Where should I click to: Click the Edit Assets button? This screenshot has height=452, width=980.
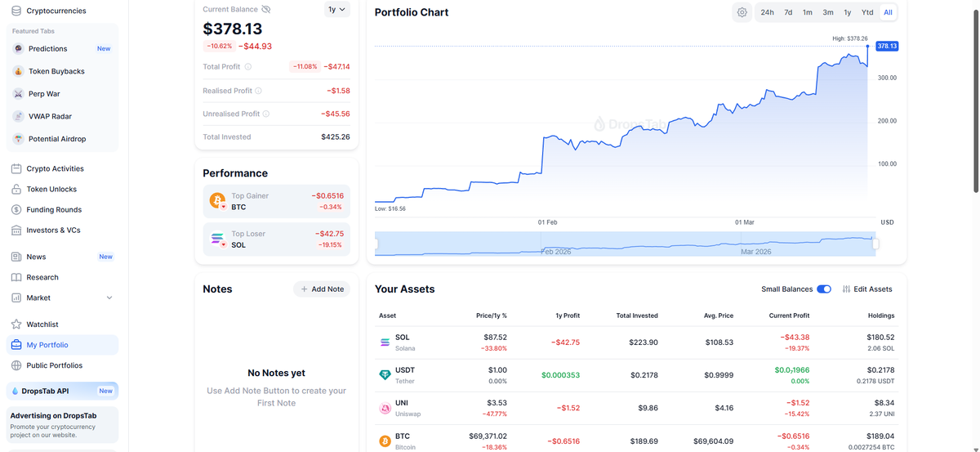(867, 289)
